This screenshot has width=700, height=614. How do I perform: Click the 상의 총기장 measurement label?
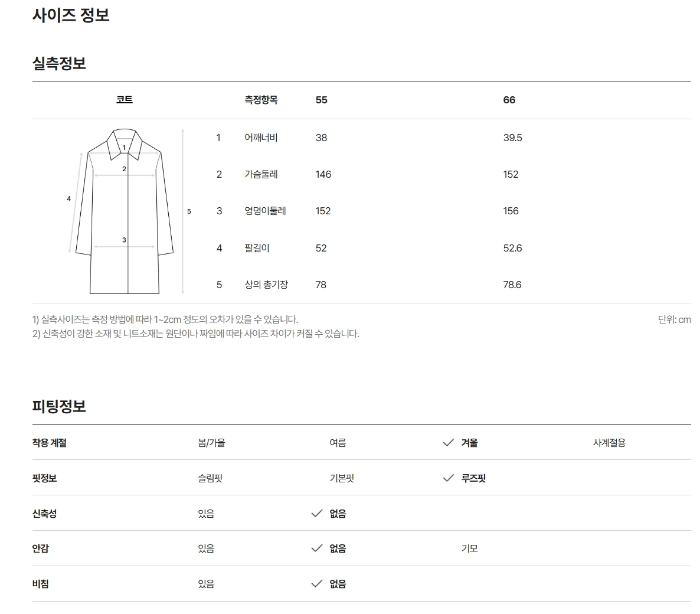point(267,285)
